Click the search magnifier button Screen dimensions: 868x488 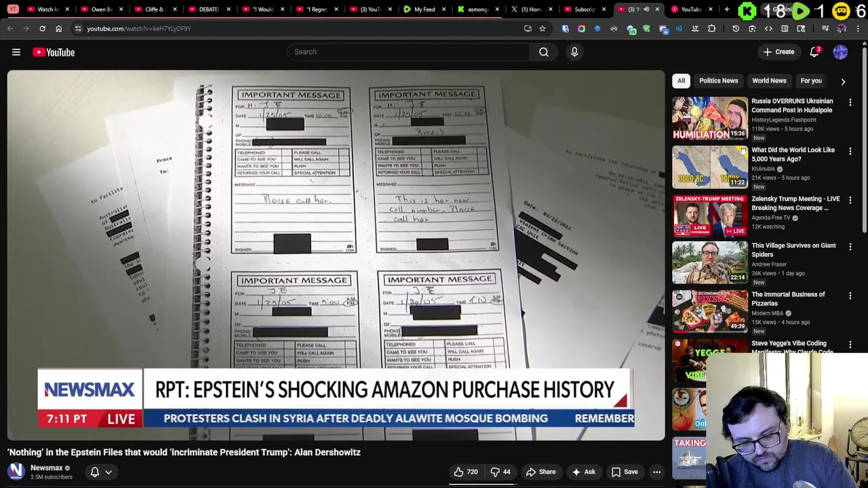pyautogui.click(x=544, y=52)
